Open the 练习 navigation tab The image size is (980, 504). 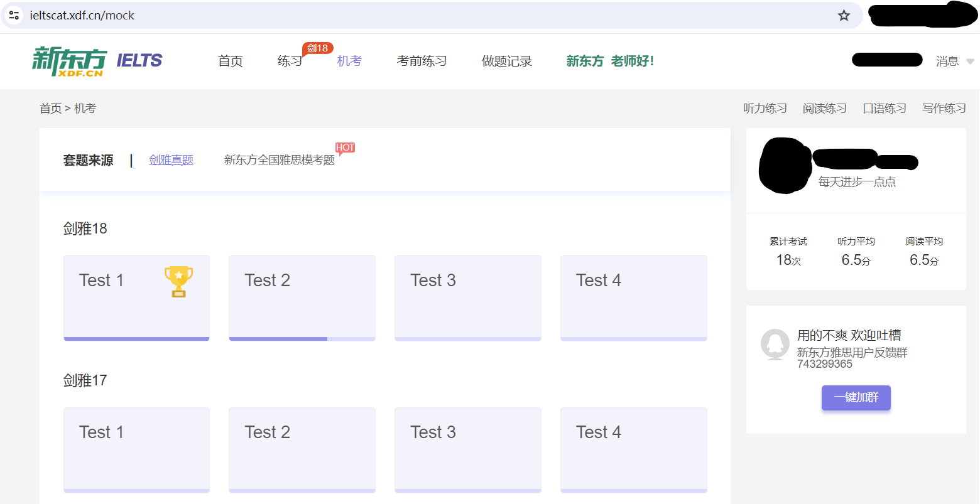(x=290, y=61)
